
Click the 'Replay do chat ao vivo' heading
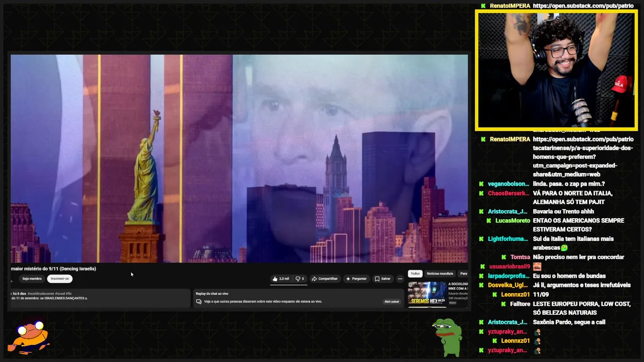(212, 294)
